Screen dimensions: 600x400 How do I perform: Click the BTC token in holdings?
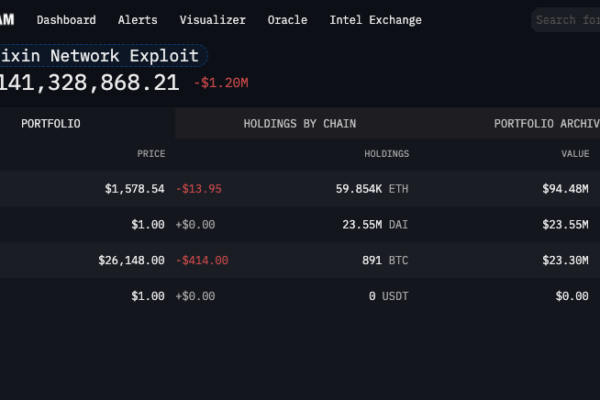pos(398,260)
